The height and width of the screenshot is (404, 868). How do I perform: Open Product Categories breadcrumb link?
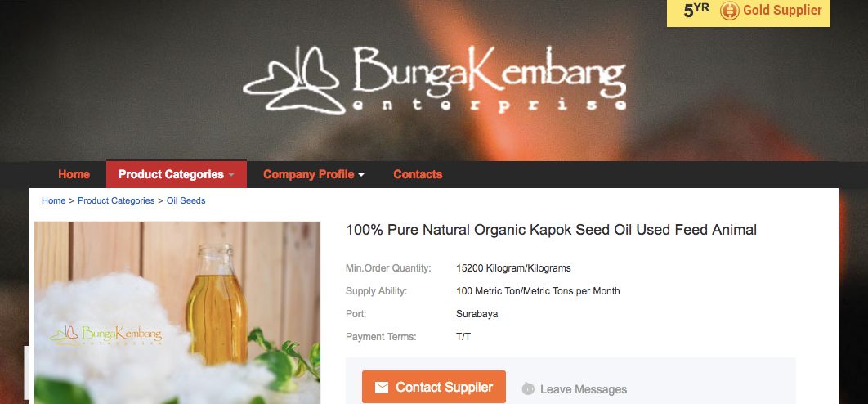click(x=116, y=200)
